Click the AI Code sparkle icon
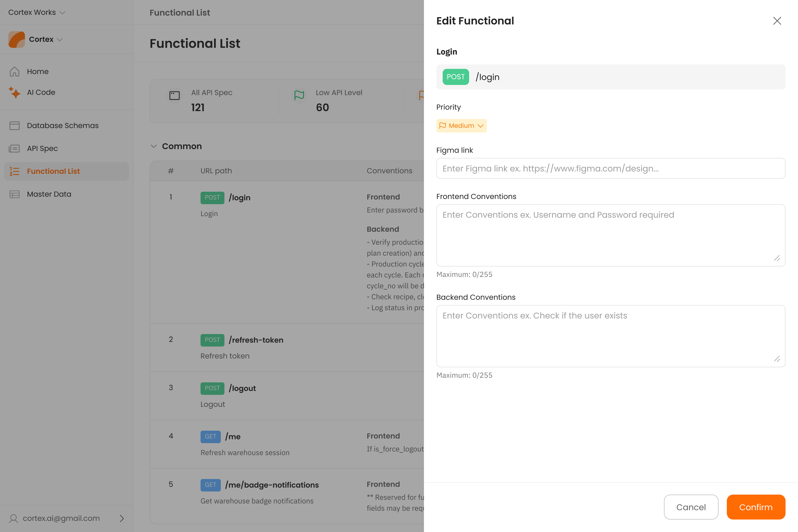Image resolution: width=798 pixels, height=532 pixels. [x=14, y=92]
